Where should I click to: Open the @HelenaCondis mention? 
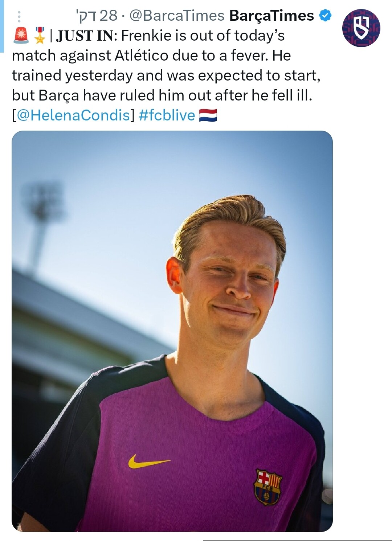coord(73,115)
